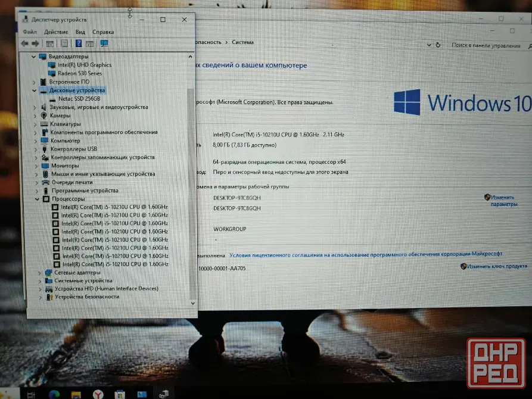Click Система in the breadcrumb path
This screenshot has width=532, height=399.
[x=242, y=42]
